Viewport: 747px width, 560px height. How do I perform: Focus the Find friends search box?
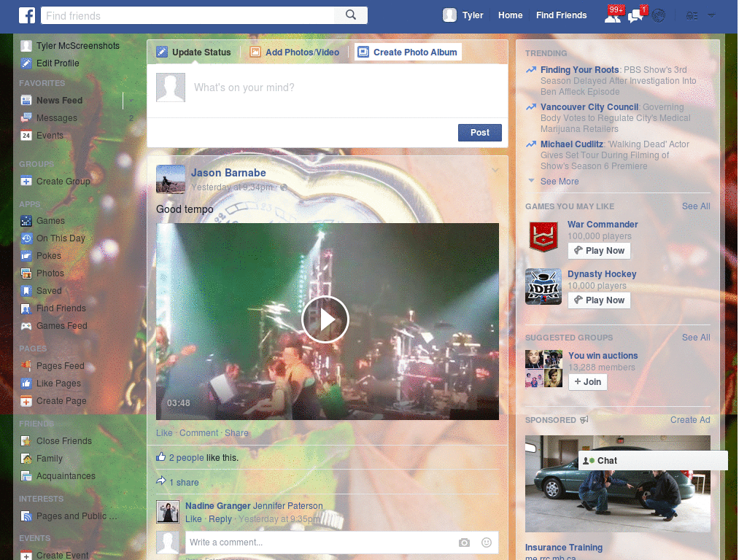coord(188,15)
